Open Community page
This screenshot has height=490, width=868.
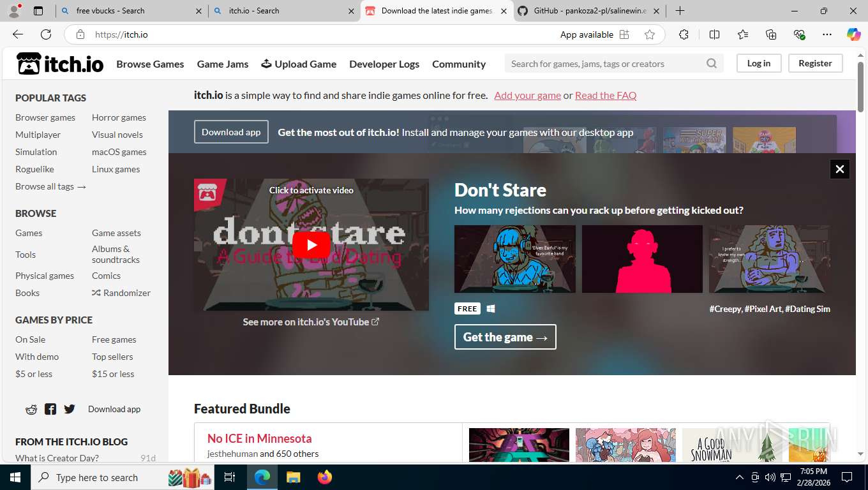click(x=459, y=64)
